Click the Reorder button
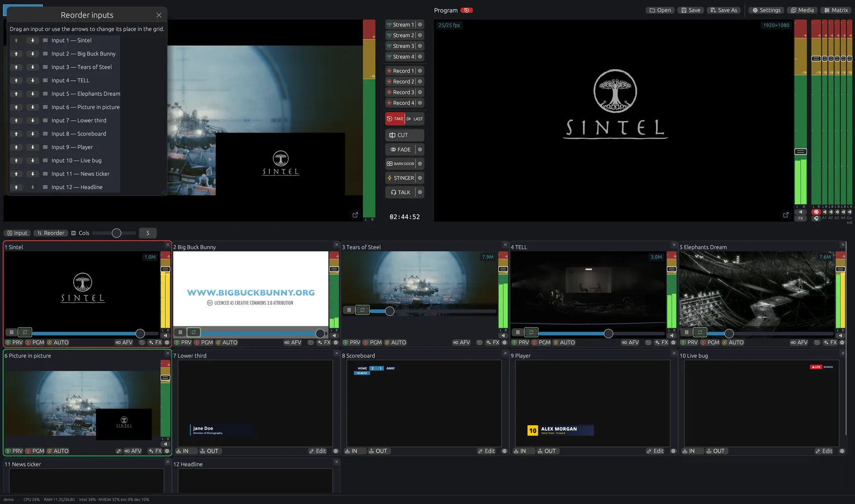 pos(50,233)
